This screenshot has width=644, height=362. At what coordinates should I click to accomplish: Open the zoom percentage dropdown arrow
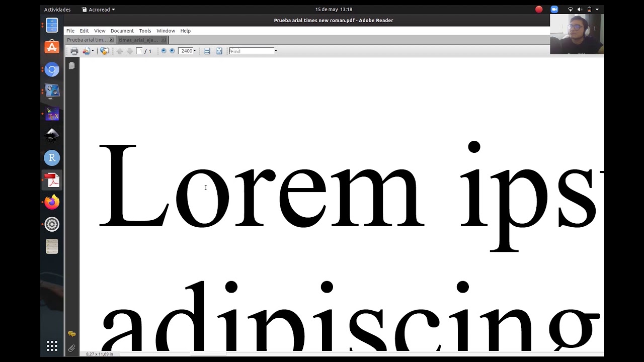[195, 51]
